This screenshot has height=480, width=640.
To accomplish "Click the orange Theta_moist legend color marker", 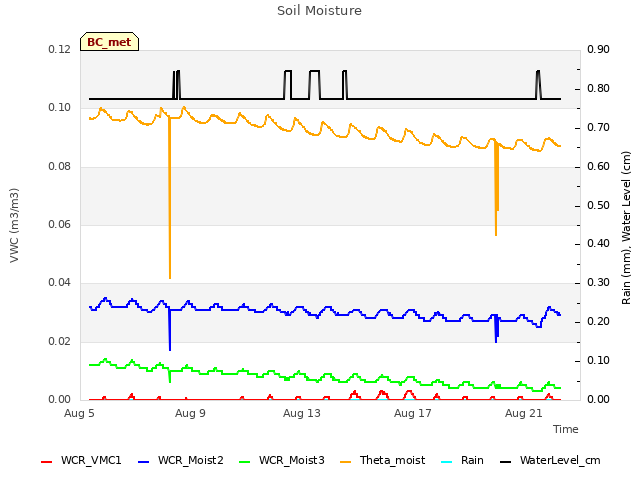I will coord(346,462).
